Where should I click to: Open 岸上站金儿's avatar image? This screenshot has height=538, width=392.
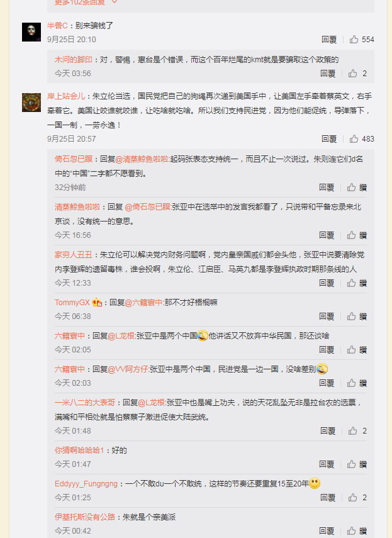point(31,102)
